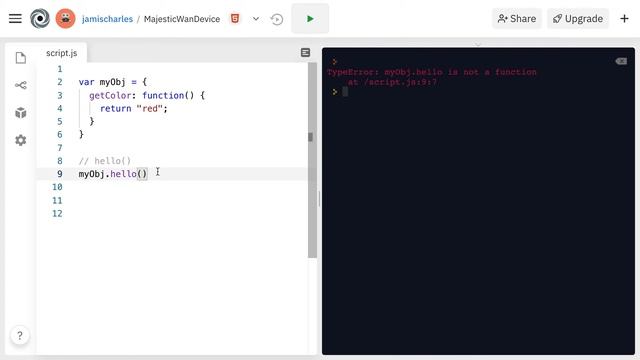Click the editor vertical scrollbar

[312, 160]
